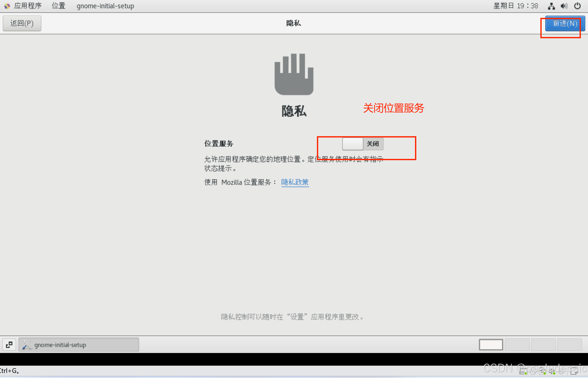Open the 应用程序 applications menu

28,6
